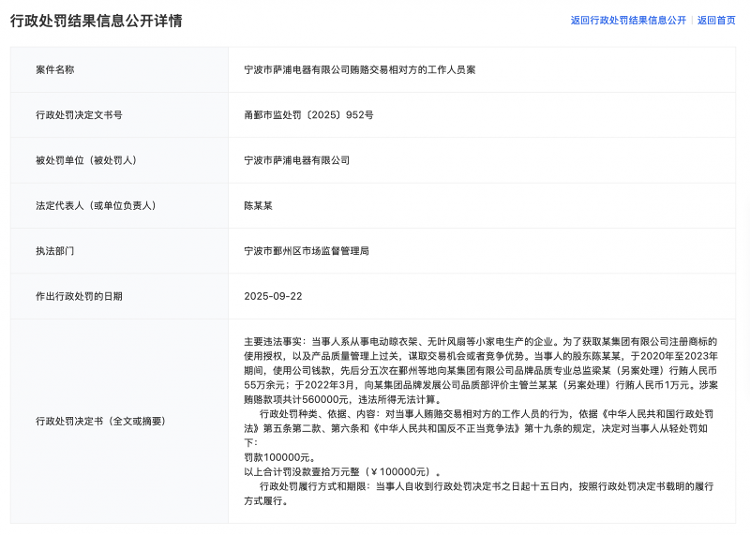
Task: Click the page title 行政处罚结果信息公开详情
Action: (96, 20)
